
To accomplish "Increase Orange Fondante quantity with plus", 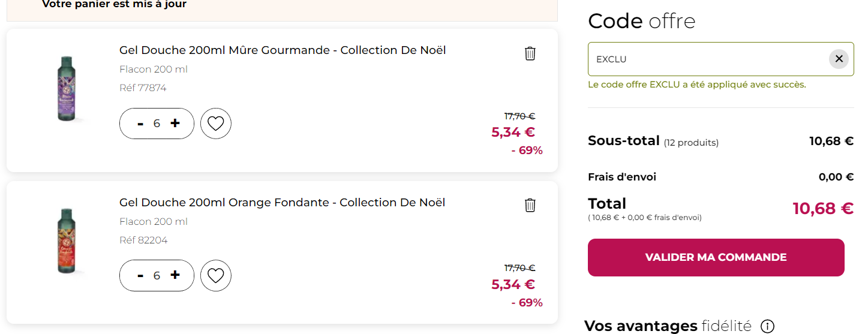I will click(175, 275).
